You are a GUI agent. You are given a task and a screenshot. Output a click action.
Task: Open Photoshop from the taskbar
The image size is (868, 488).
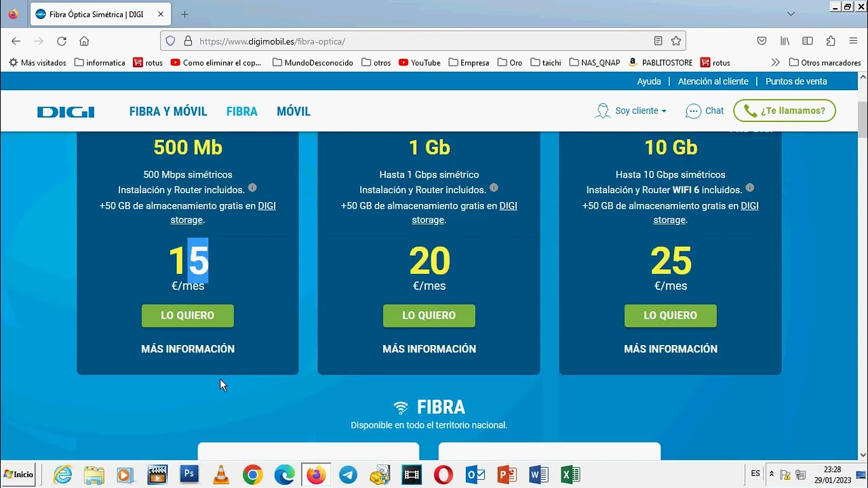click(x=189, y=474)
